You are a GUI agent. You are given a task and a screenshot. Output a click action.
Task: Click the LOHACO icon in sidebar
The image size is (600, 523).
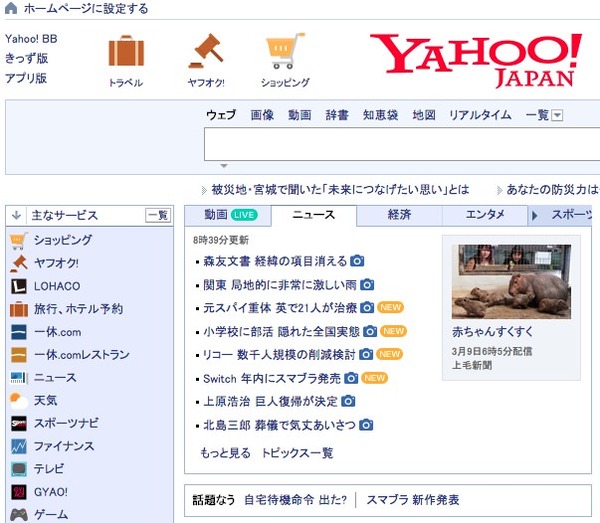[x=18, y=286]
